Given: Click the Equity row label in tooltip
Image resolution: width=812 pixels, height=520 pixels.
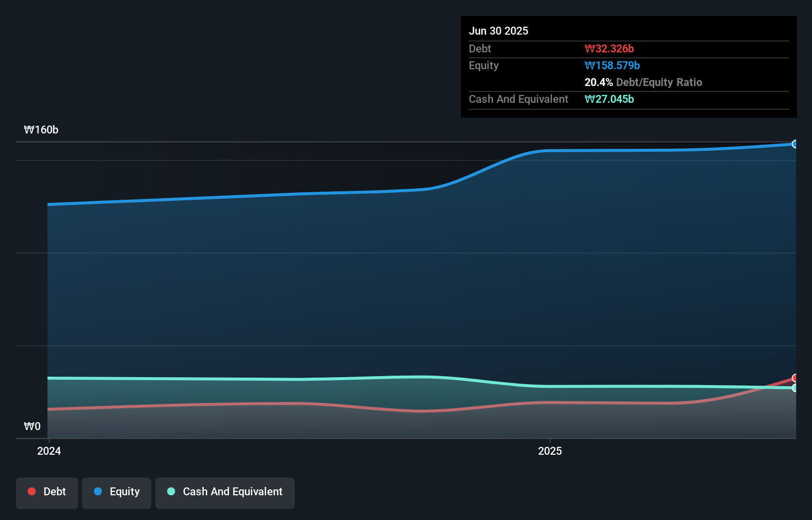Looking at the screenshot, I should pos(484,65).
